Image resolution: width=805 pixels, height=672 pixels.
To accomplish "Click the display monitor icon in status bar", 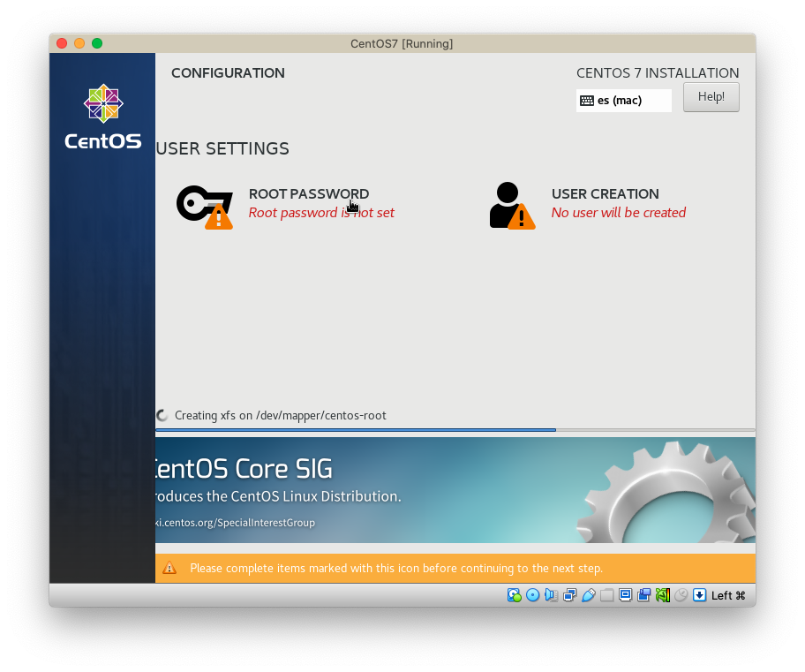I will (x=626, y=595).
